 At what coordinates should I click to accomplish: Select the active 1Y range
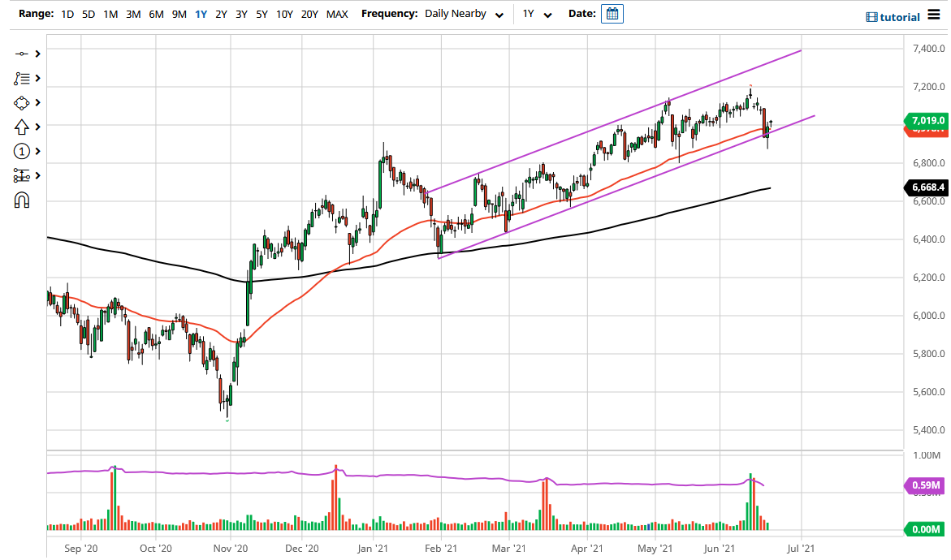click(x=201, y=14)
